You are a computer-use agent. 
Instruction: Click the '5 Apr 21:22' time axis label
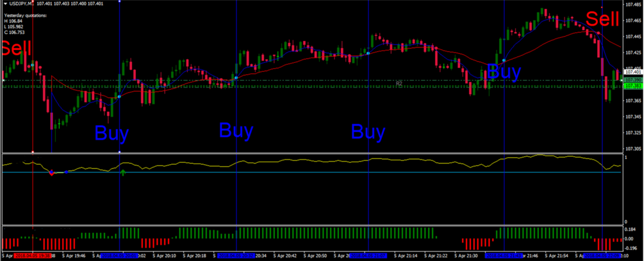click(x=434, y=255)
